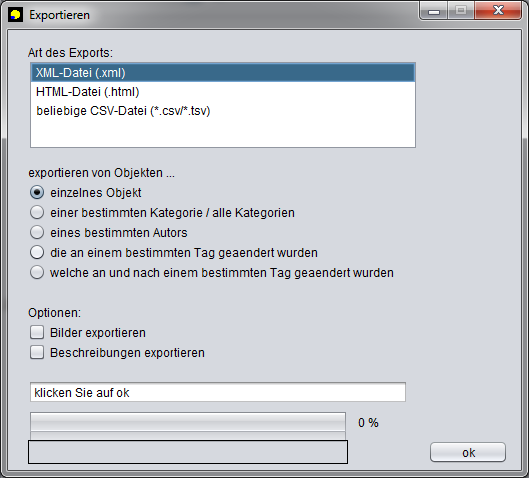Select XML-Datei (.xml) export type
Image resolution: width=529 pixels, height=478 pixels.
click(223, 73)
